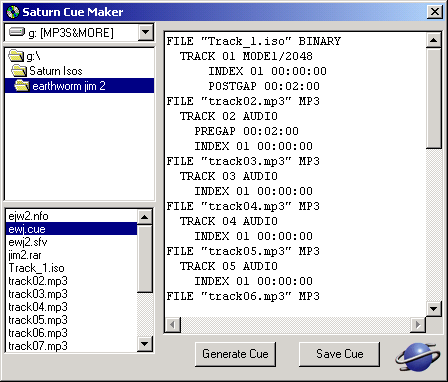Close the Saturn Cue Maker window
Viewport: 448px width, 382px height.
pyautogui.click(x=435, y=12)
